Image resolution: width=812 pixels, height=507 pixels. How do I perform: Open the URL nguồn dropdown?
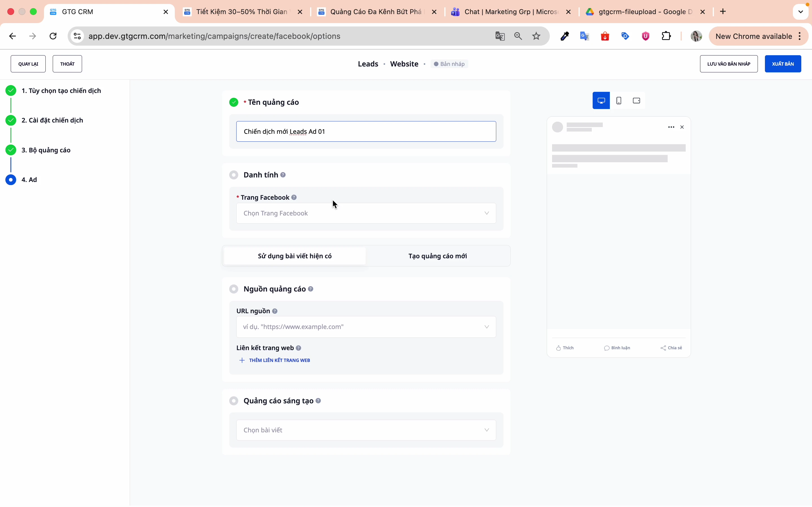pyautogui.click(x=365, y=327)
